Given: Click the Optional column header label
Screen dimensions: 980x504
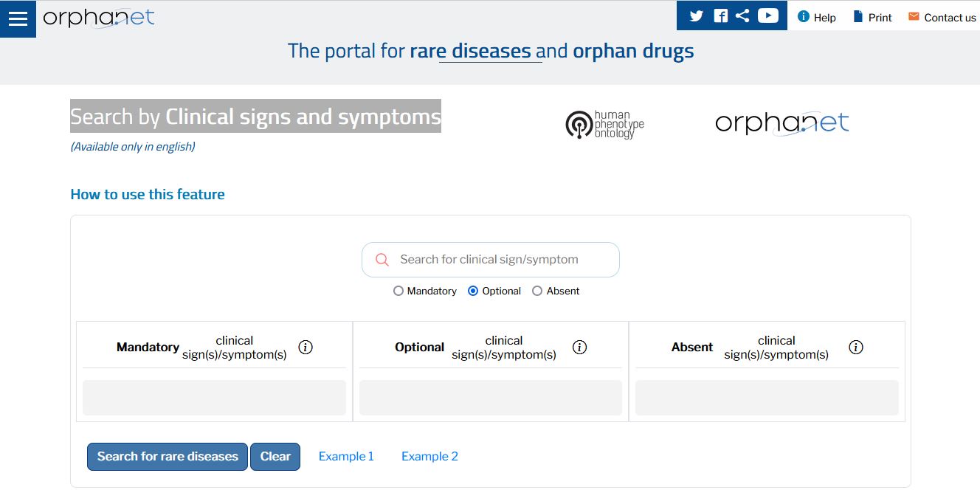Looking at the screenshot, I should pos(419,348).
